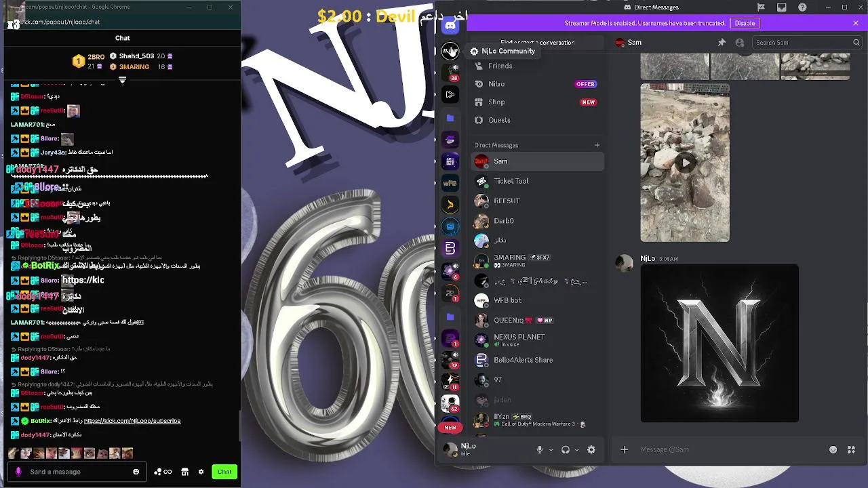This screenshot has width=868, height=488.
Task: Open emoji picker in Kick chat input
Action: pyautogui.click(x=136, y=472)
